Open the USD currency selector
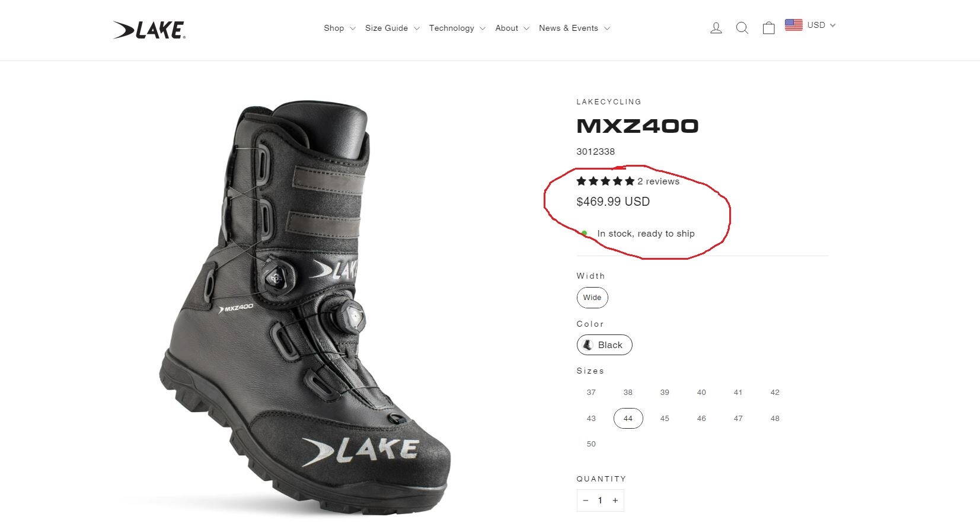980x523 pixels. point(821,25)
